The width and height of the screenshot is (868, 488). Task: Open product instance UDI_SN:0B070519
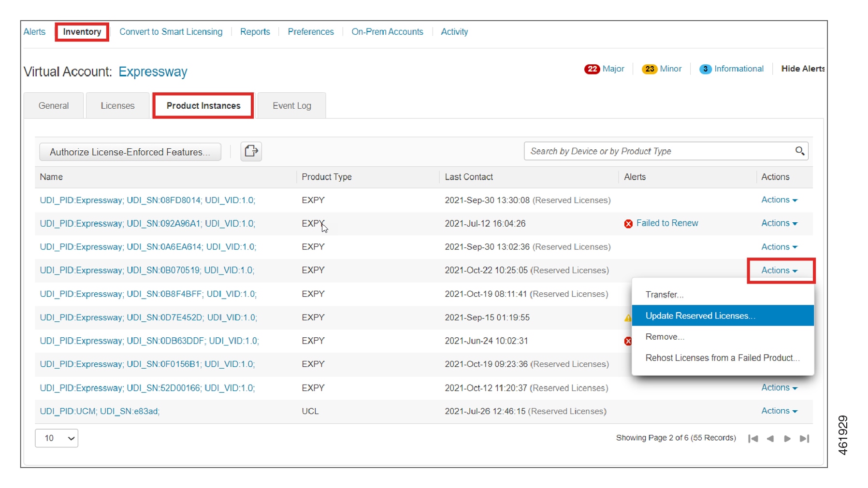147,270
